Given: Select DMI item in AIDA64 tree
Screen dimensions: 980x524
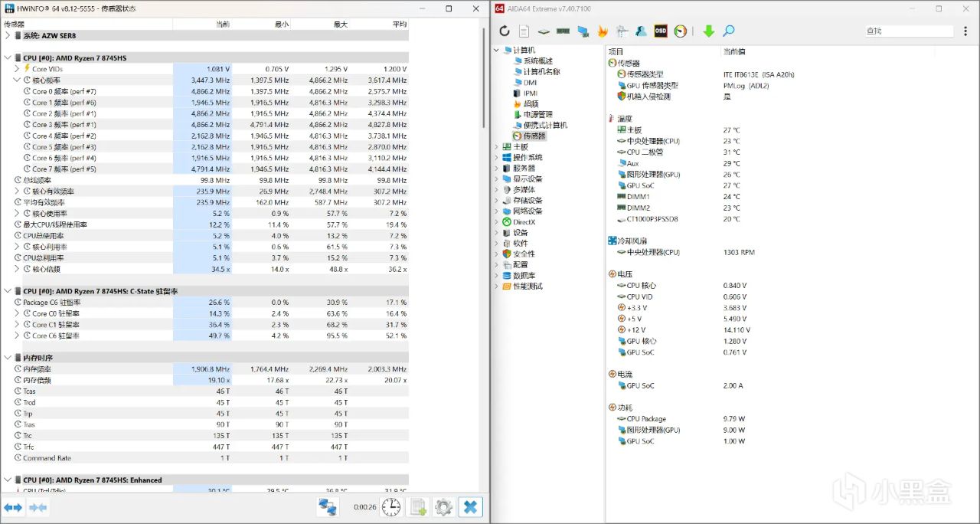Looking at the screenshot, I should [524, 82].
